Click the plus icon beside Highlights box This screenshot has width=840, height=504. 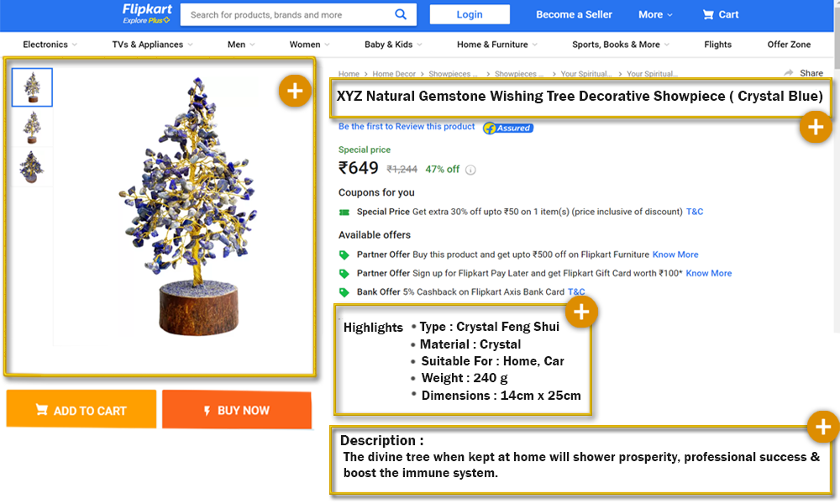pyautogui.click(x=581, y=312)
